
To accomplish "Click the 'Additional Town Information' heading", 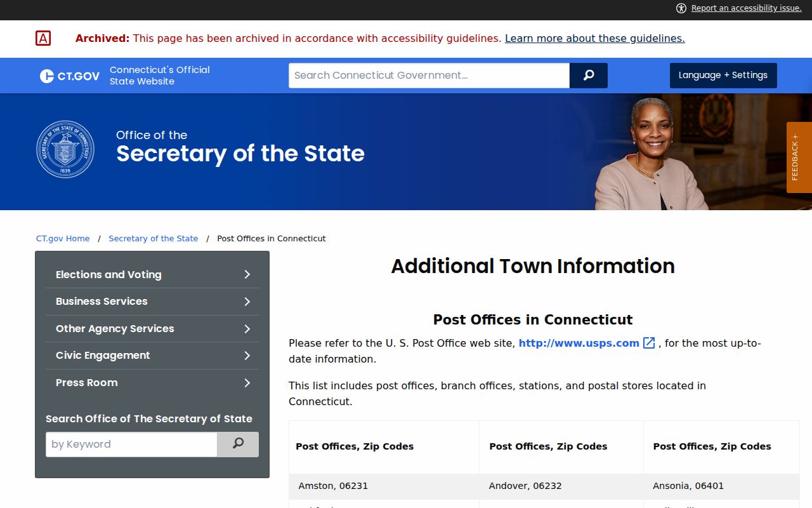I will (533, 266).
